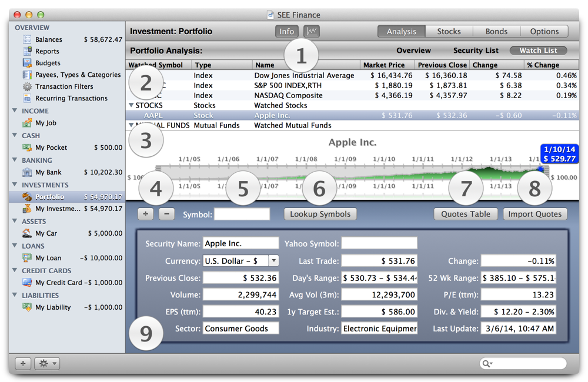The image size is (588, 382).
Task: Select the Portfolio investment icon
Action: (x=27, y=196)
